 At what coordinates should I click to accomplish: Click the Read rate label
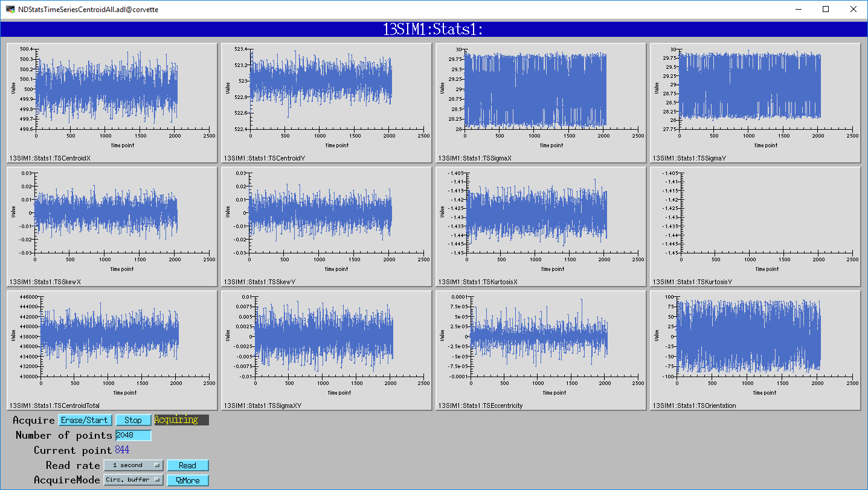[x=73, y=465]
